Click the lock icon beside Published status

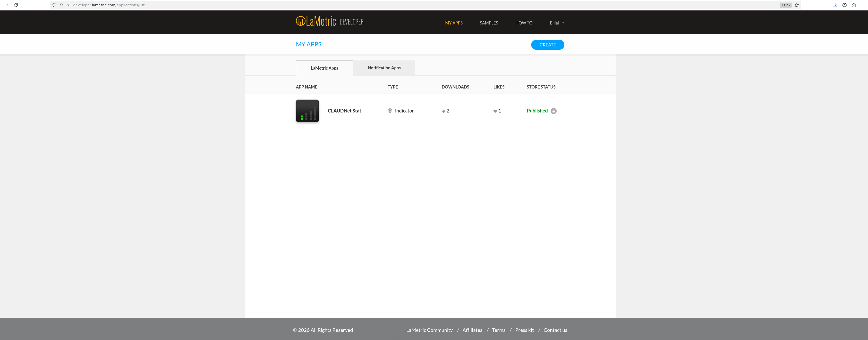pyautogui.click(x=554, y=111)
